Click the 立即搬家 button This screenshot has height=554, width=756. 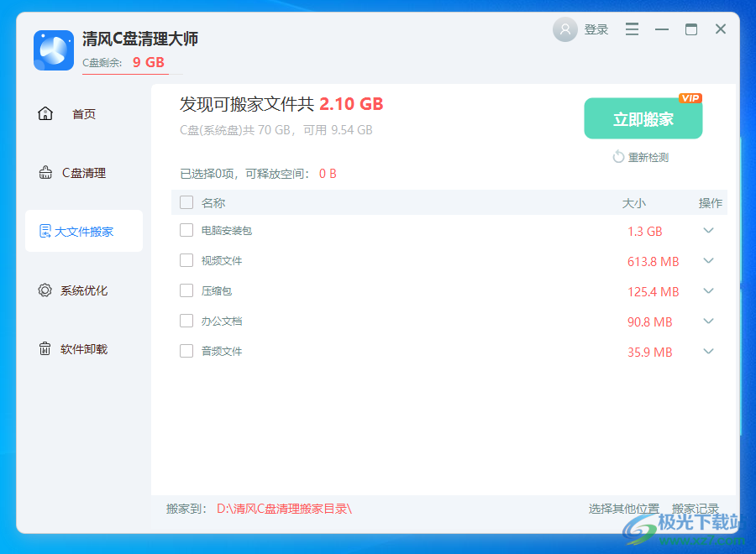click(643, 118)
